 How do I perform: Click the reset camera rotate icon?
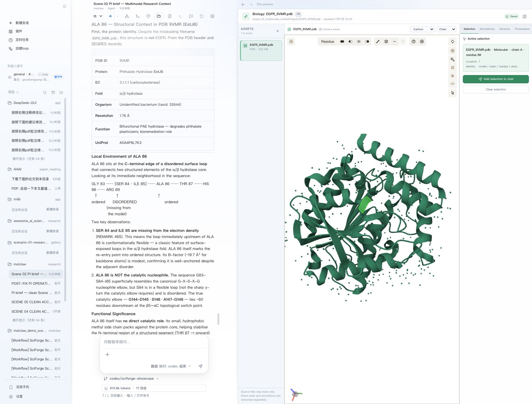coord(453,42)
